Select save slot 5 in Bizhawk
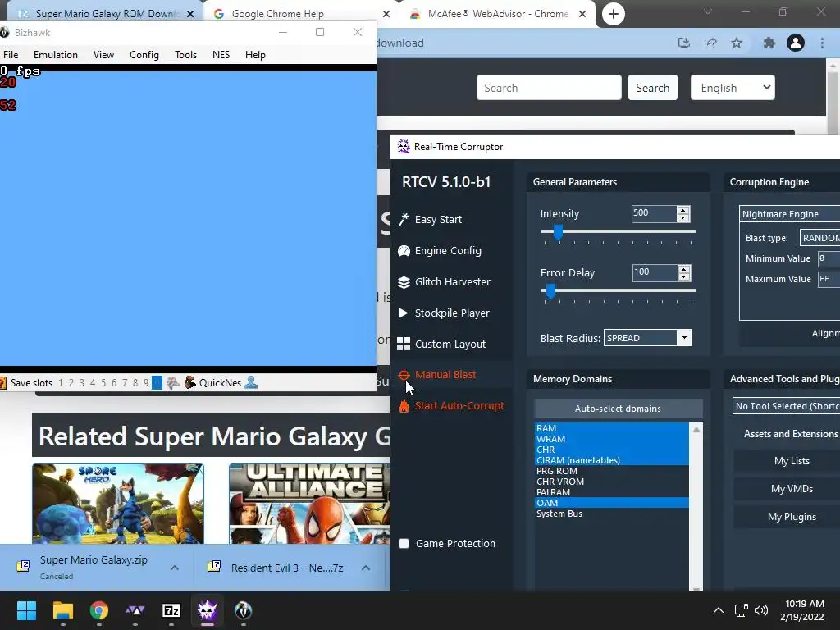This screenshot has height=630, width=840. (103, 382)
